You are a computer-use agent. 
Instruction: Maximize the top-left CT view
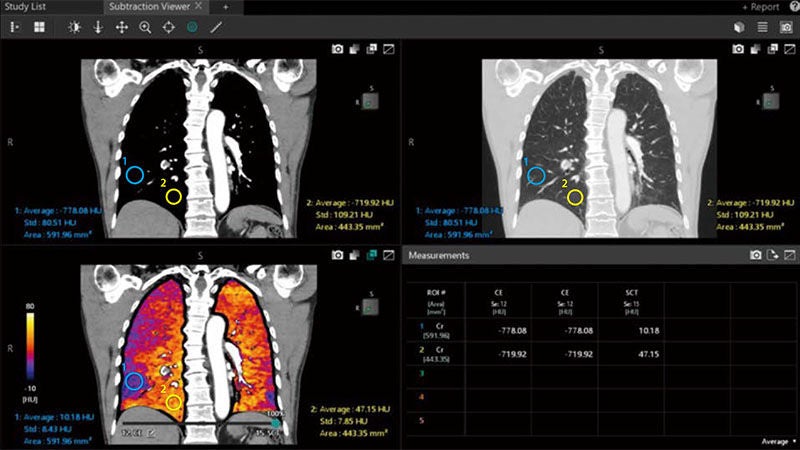coord(389,49)
